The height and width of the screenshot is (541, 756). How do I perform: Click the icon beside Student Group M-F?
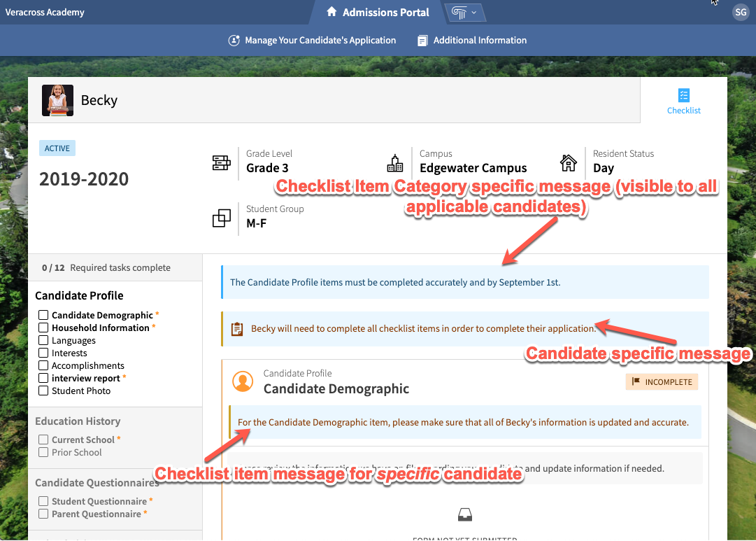point(221,218)
